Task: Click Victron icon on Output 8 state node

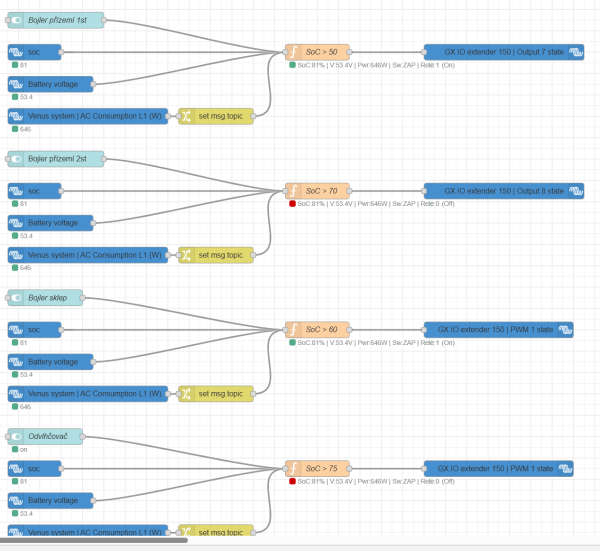Action: (x=576, y=191)
